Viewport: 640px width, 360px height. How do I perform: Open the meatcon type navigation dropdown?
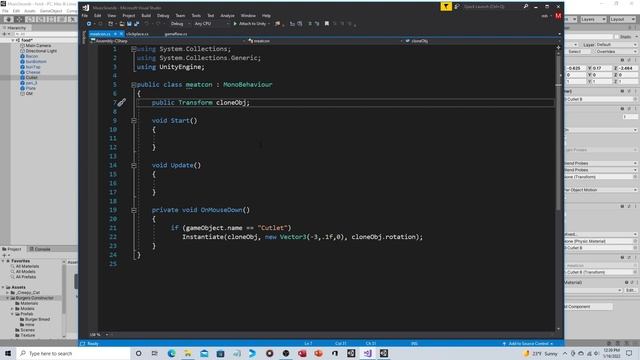pyautogui.click(x=325, y=41)
